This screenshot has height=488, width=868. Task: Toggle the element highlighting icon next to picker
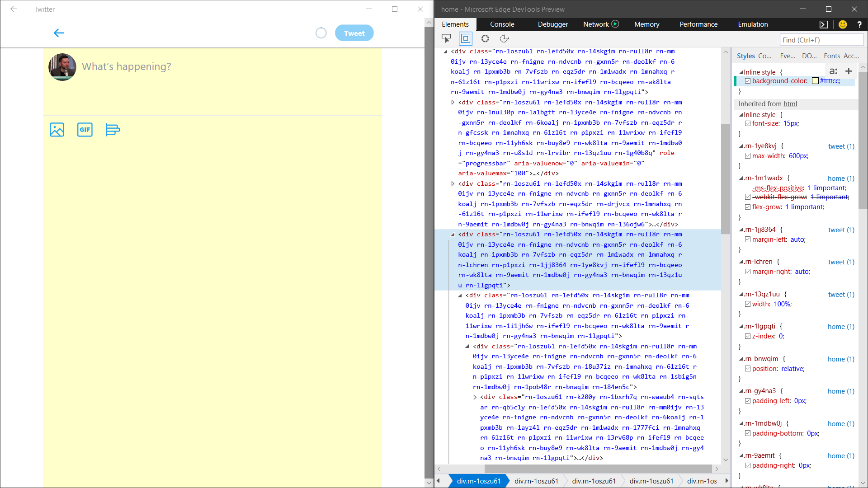coord(465,39)
